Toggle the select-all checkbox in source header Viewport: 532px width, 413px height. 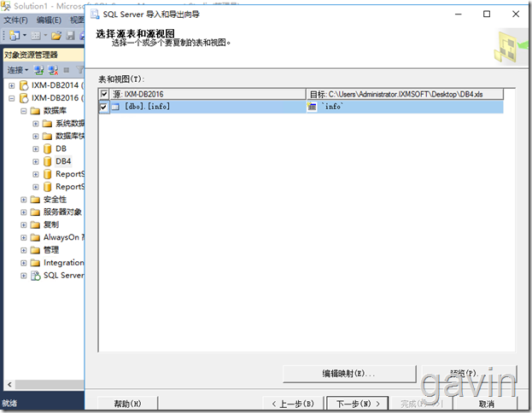pos(104,94)
